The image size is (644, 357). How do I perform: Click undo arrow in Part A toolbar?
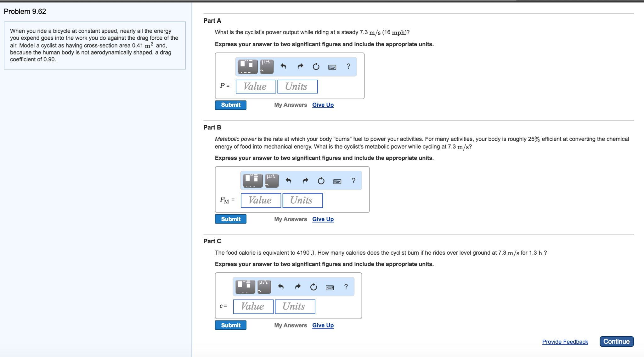283,66
